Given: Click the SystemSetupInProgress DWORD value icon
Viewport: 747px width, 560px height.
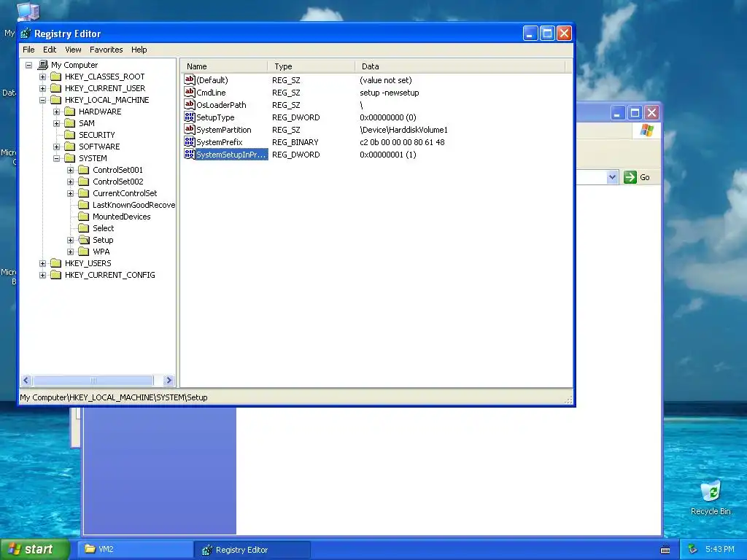Looking at the screenshot, I should (x=190, y=155).
